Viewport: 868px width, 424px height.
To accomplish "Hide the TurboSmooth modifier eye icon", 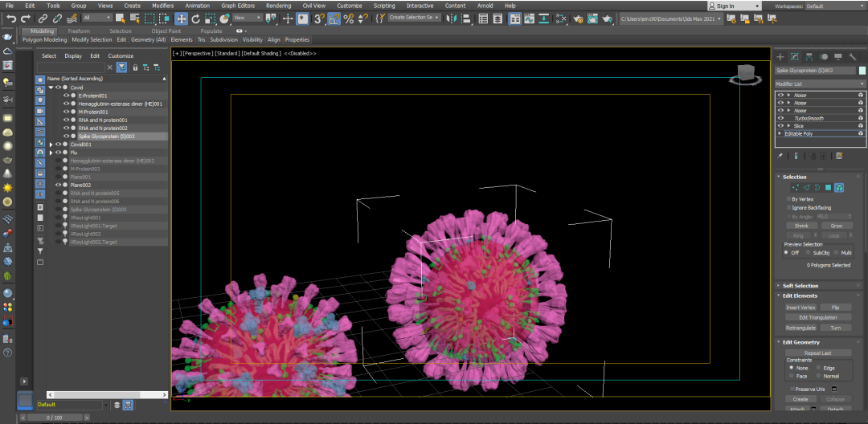I will point(780,118).
